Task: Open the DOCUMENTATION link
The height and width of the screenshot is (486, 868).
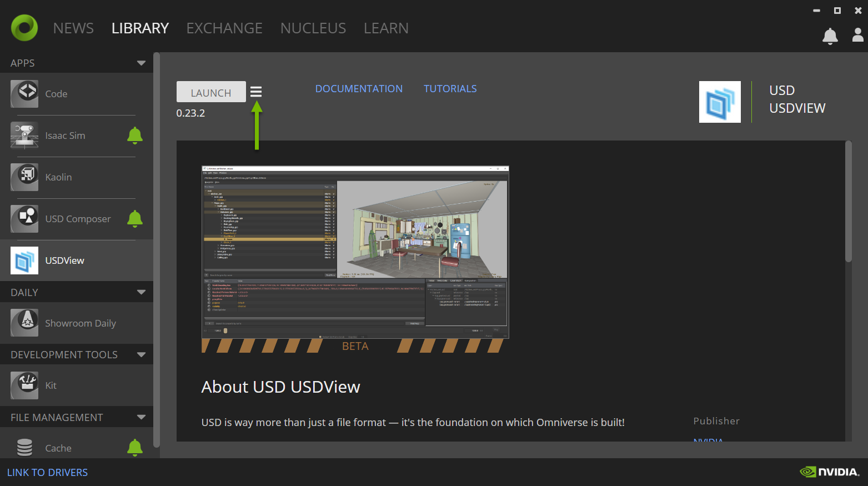Action: point(359,89)
